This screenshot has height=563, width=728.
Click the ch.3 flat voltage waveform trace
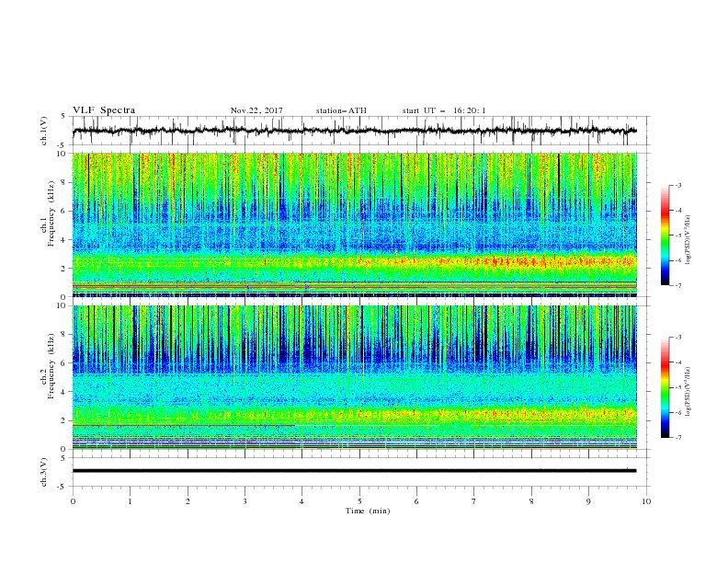point(354,471)
